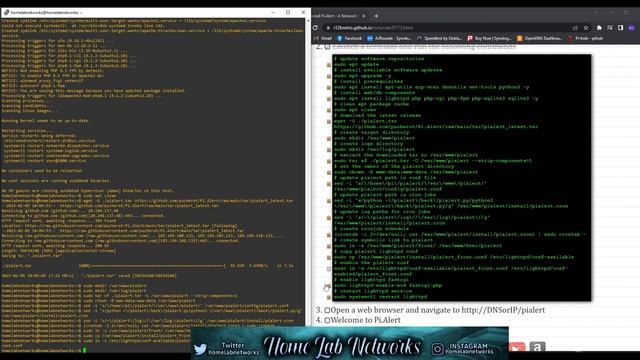Open the Speedtest by Ookla bookmark
The image size is (640, 360).
(x=439, y=38)
